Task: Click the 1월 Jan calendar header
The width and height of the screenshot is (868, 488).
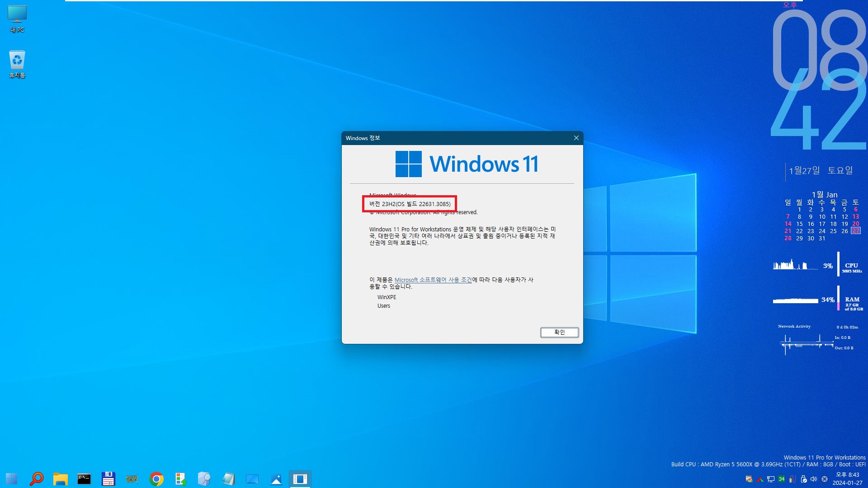Action: (x=824, y=195)
